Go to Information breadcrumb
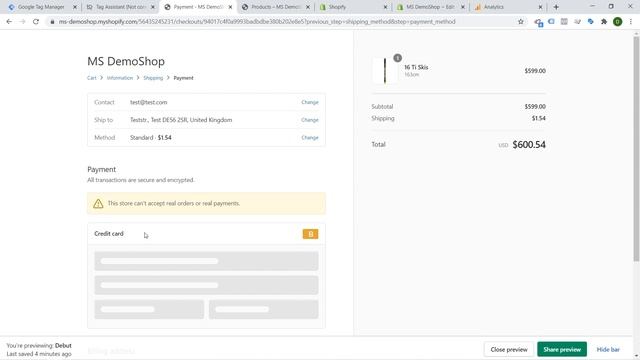This screenshot has height=360, width=640. [x=120, y=78]
